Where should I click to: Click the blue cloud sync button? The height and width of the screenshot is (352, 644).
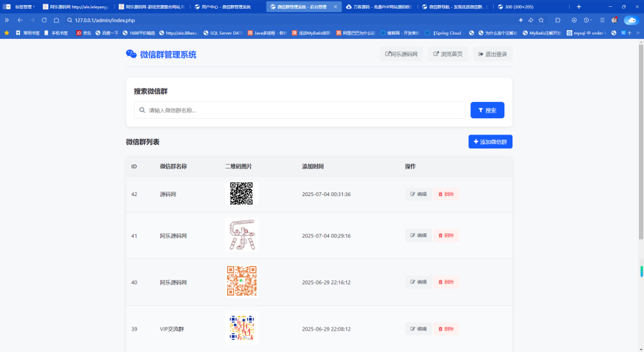click(x=631, y=20)
